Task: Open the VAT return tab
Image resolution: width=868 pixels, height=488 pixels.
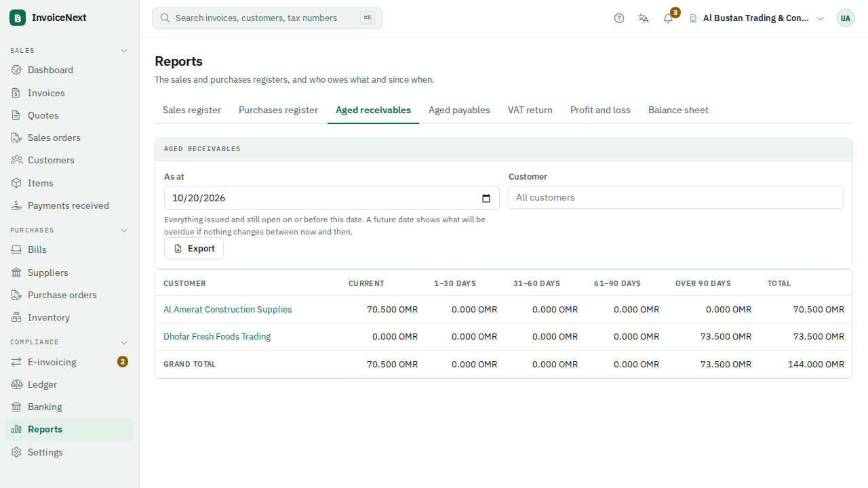Action: (x=530, y=110)
